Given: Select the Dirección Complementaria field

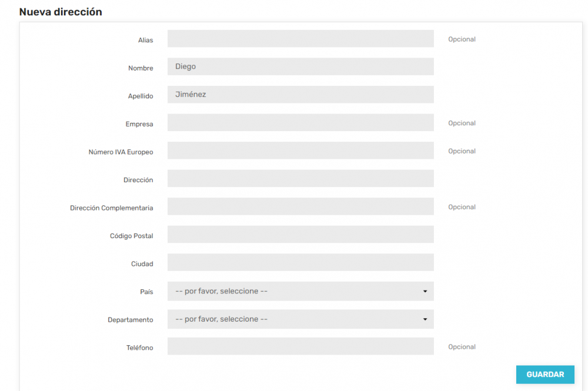Looking at the screenshot, I should coord(300,206).
